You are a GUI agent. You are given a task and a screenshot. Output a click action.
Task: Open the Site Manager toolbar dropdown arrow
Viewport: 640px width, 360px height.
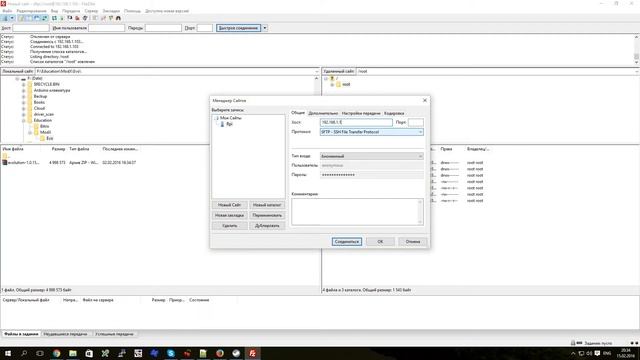click(12, 18)
